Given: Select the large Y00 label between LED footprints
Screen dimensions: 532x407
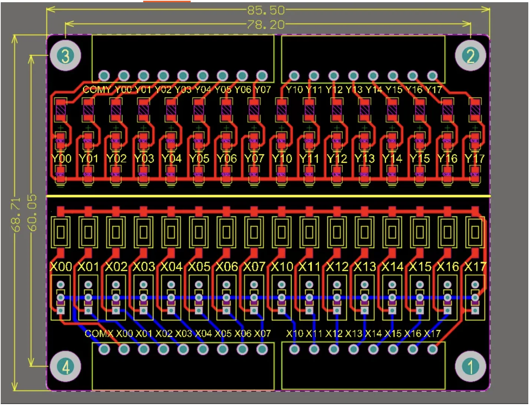Looking at the screenshot, I should tap(61, 159).
